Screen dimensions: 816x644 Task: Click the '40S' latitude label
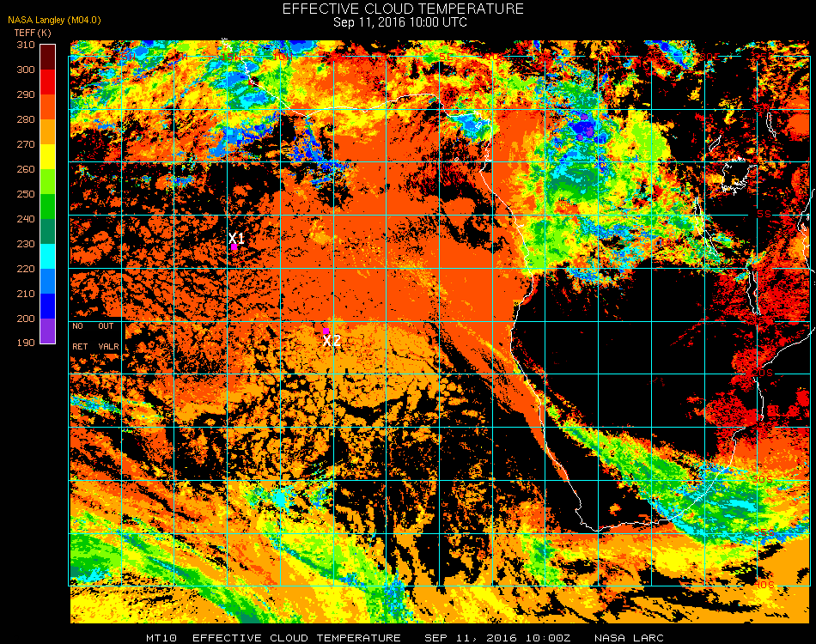(764, 586)
